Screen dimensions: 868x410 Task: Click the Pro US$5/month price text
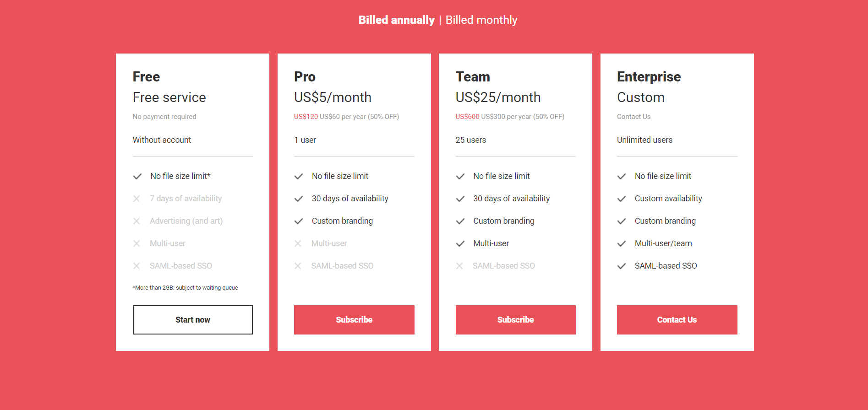[333, 97]
